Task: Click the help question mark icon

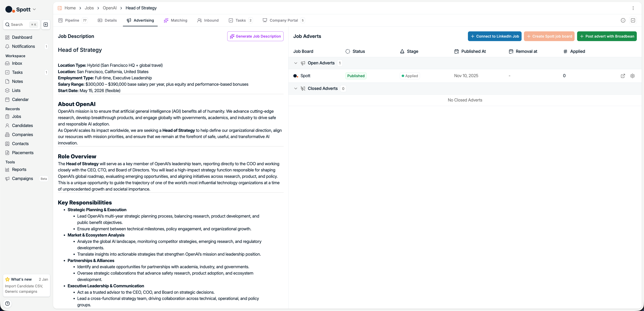Action: (8, 303)
